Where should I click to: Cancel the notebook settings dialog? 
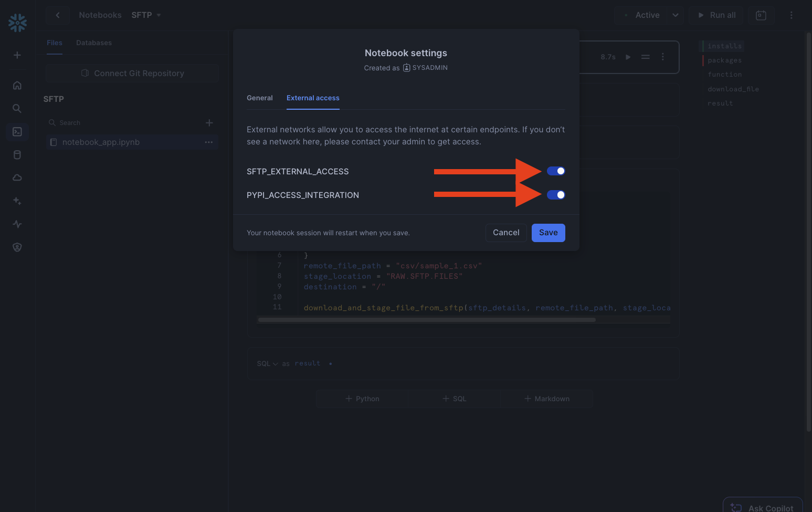(x=506, y=233)
